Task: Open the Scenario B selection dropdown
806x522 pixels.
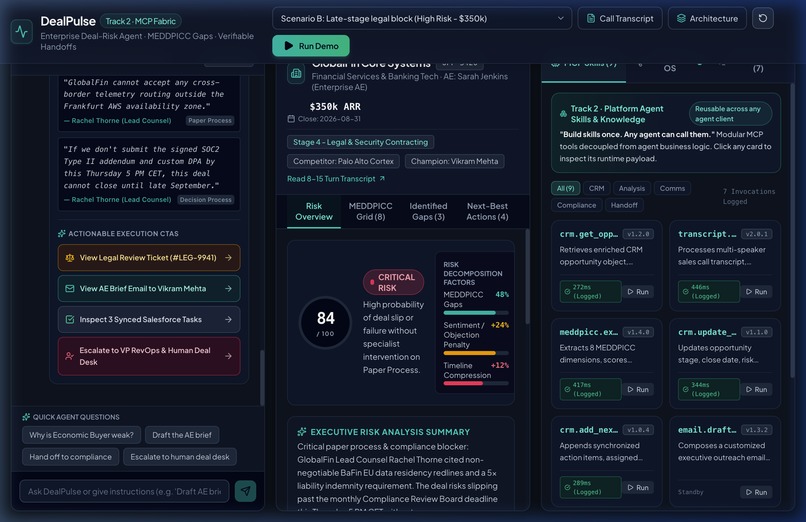Action: tap(422, 18)
